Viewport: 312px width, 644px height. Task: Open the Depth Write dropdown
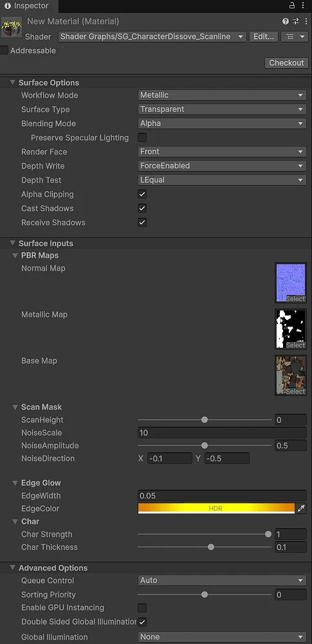pyautogui.click(x=222, y=166)
